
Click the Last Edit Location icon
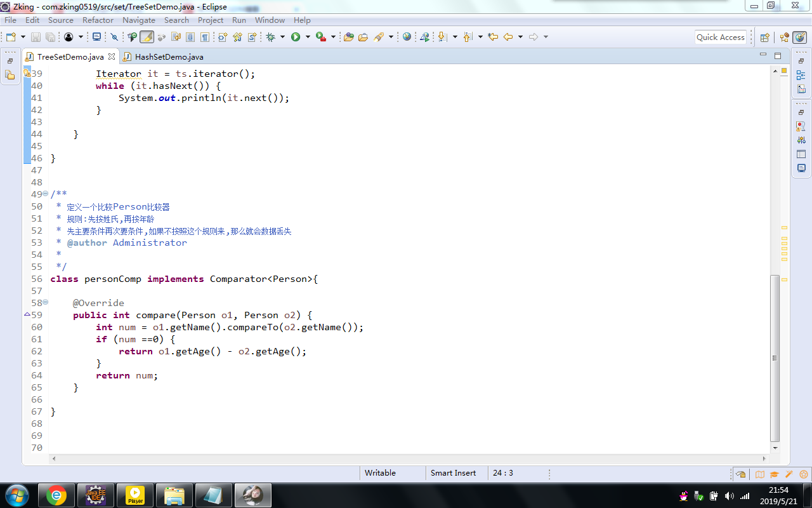[493, 37]
